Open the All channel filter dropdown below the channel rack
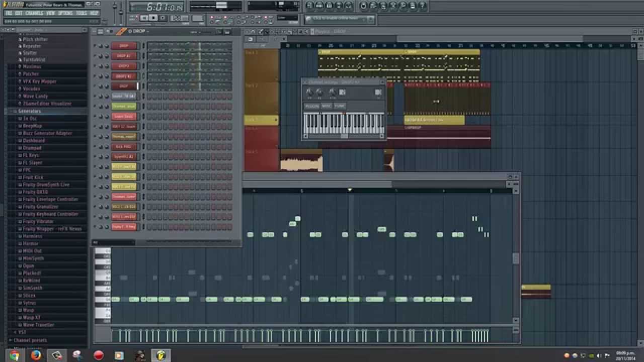The image size is (644, 362). point(114,243)
